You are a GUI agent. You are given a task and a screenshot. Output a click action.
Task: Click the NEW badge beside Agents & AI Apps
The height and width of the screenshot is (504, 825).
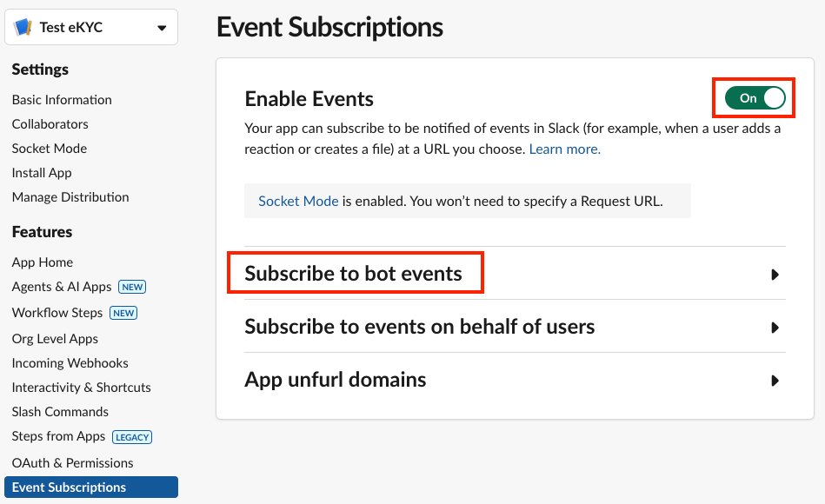click(132, 287)
